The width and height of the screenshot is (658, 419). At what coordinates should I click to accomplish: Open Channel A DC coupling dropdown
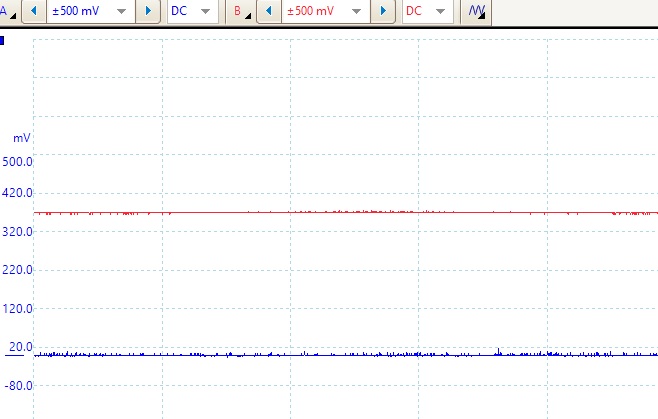[x=193, y=11]
